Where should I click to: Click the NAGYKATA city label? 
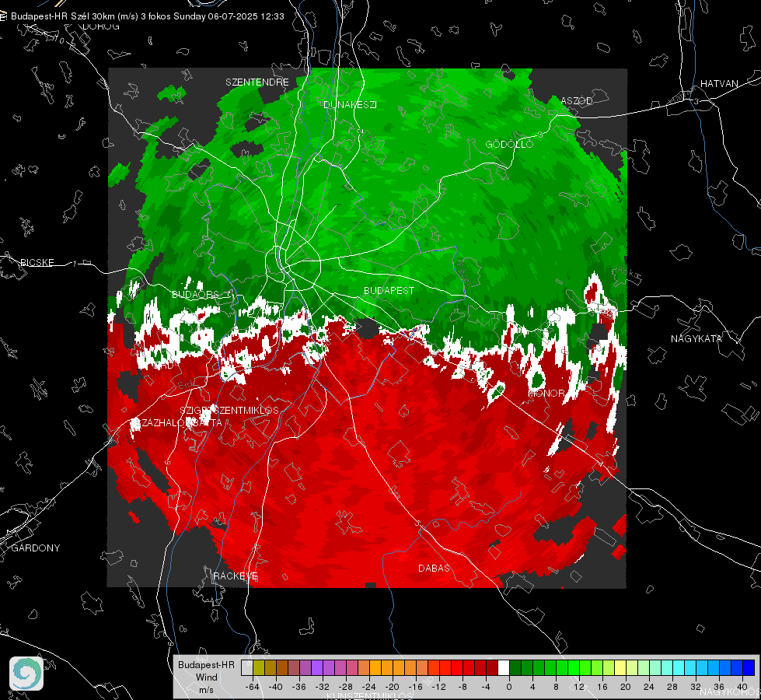click(696, 338)
